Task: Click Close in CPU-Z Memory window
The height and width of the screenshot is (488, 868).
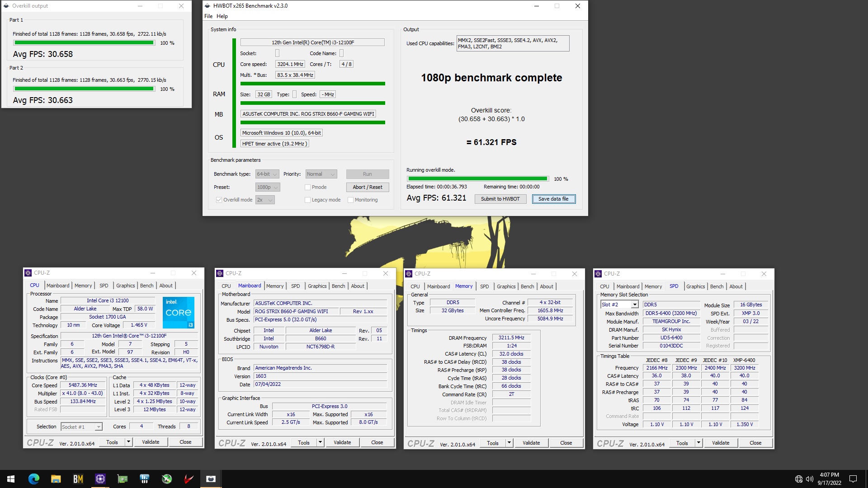Action: (x=566, y=443)
